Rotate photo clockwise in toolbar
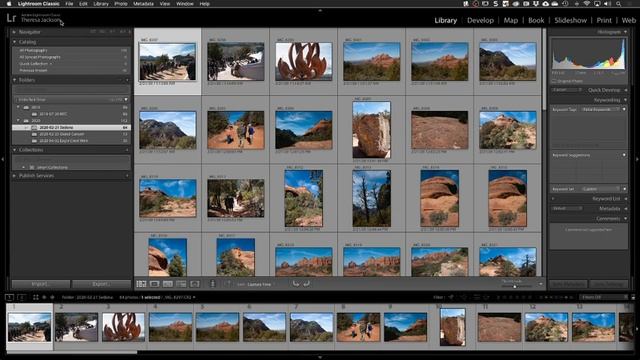 click(306, 284)
